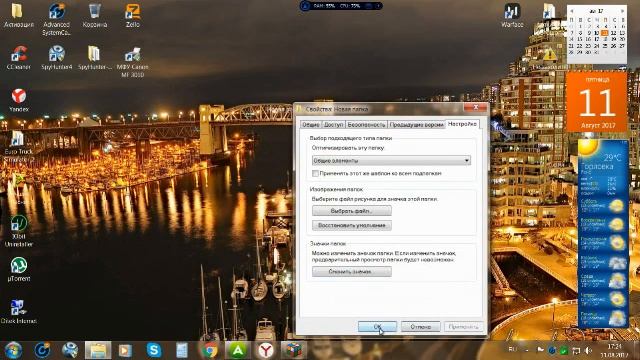Enable apply template to all subfolders checkbox
Screen dimensions: 640x360
tap(315, 173)
